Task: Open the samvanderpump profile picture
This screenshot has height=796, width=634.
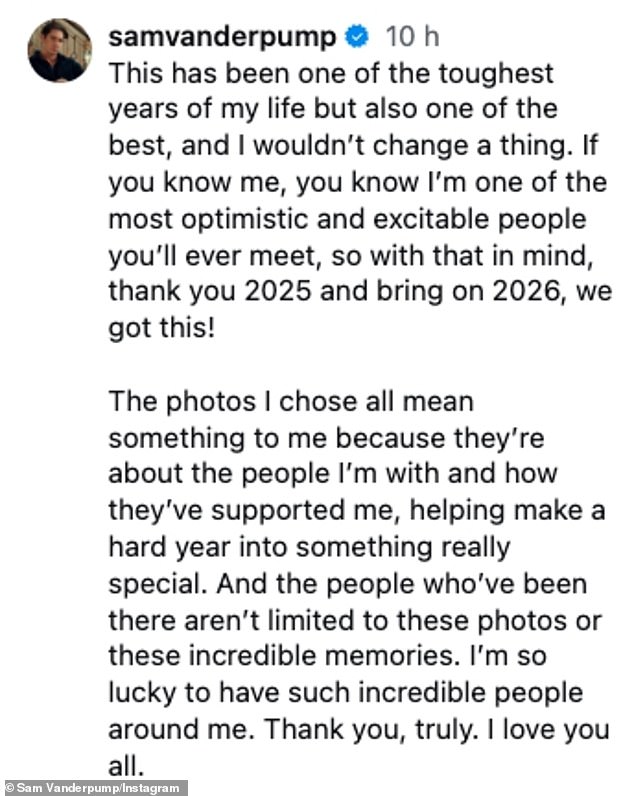Action: point(59,50)
